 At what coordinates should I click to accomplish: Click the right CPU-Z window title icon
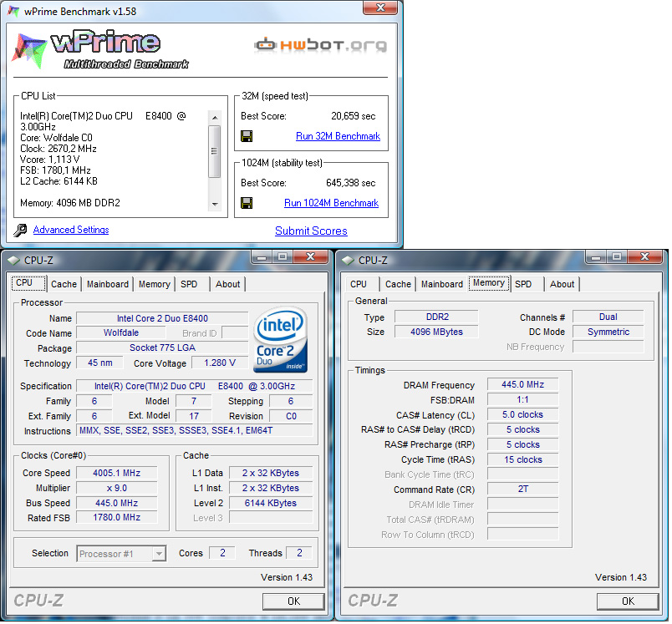pos(348,260)
